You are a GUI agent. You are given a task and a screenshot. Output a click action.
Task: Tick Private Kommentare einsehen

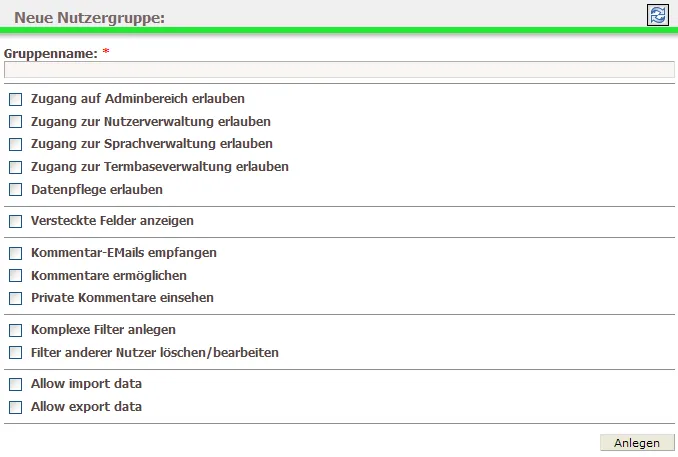point(16,298)
